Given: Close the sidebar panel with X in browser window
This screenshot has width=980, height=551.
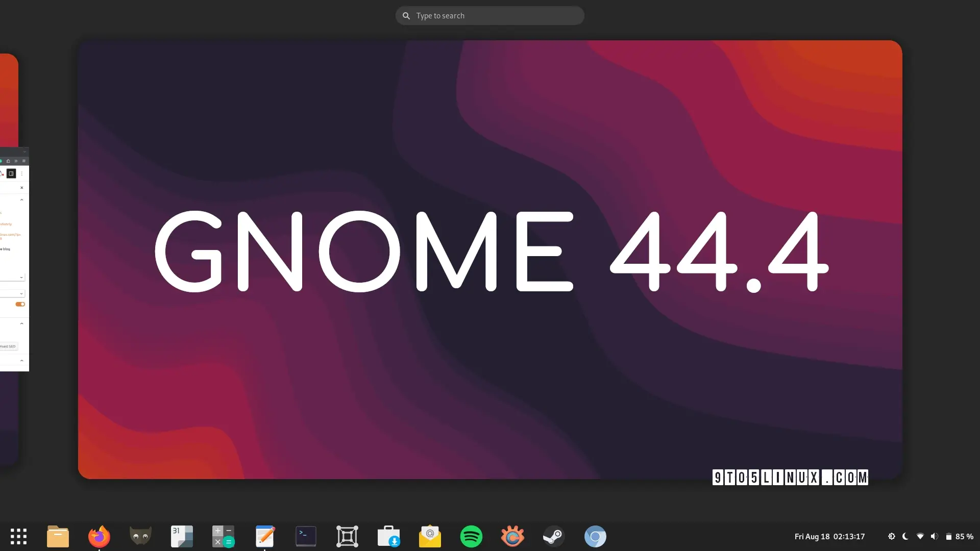Looking at the screenshot, I should coord(21,188).
